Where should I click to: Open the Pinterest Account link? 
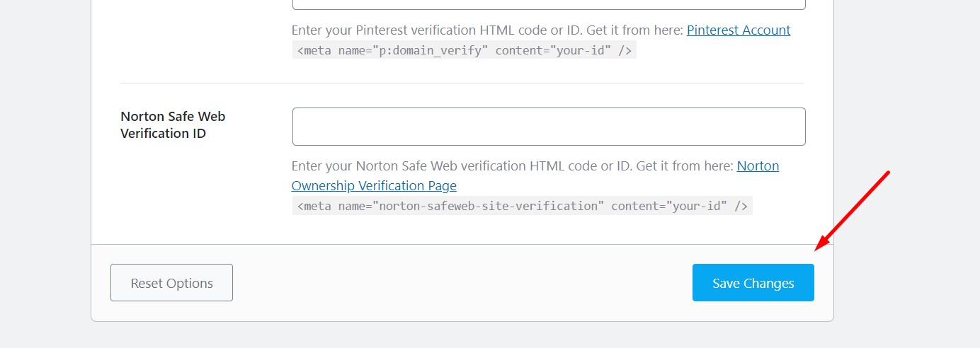(x=739, y=30)
